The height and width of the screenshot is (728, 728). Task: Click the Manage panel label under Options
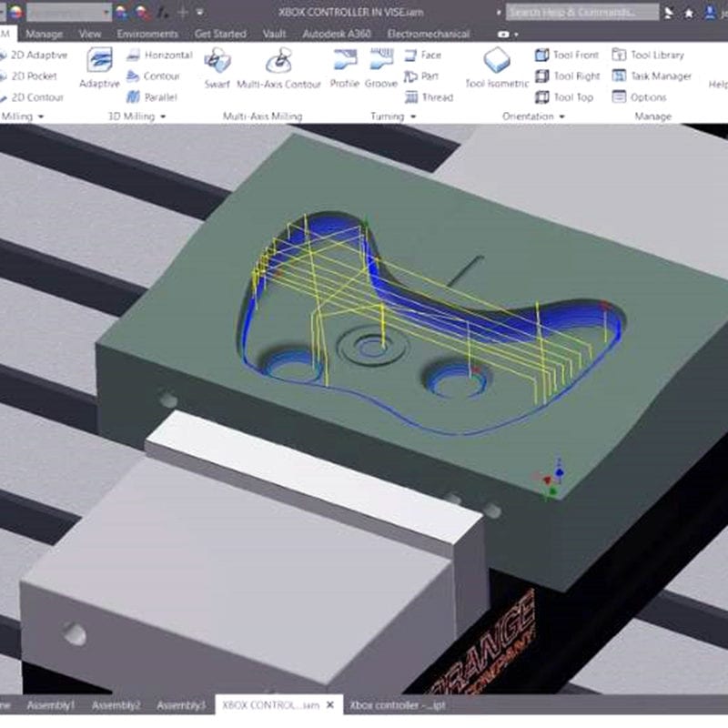coord(652,116)
